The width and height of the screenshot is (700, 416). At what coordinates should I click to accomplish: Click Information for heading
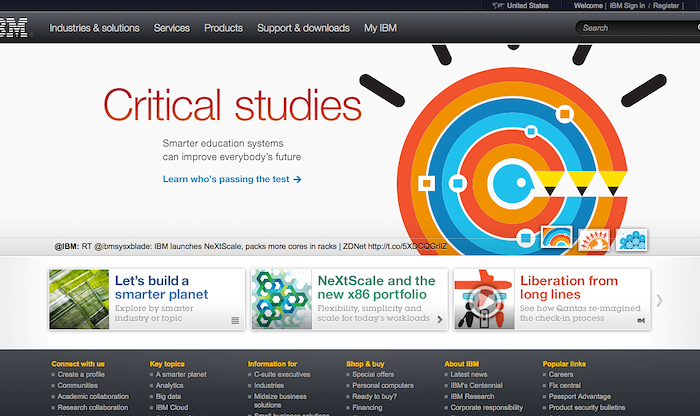tap(272, 364)
